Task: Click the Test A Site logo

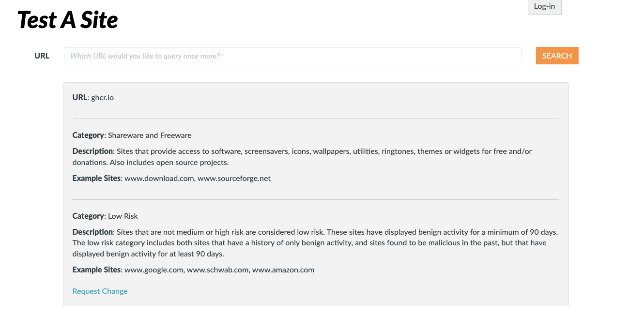Action: [x=67, y=19]
